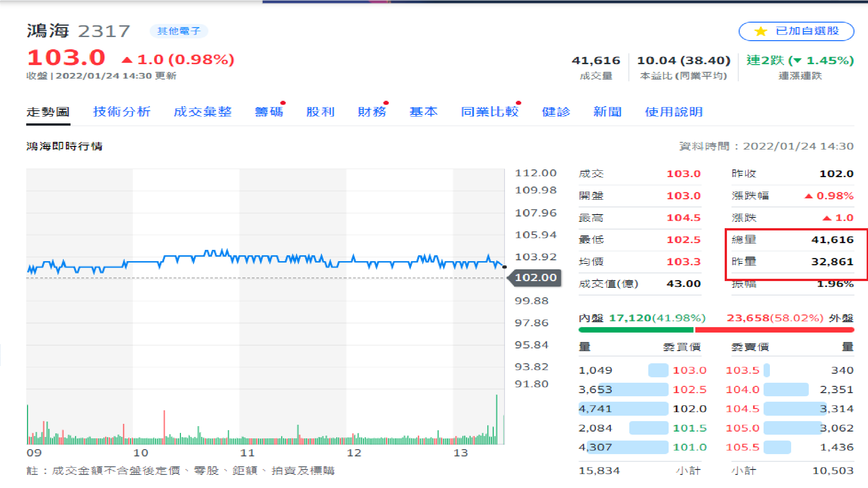Switch to the 走勢圖 tab
The image size is (868, 488).
[x=48, y=112]
